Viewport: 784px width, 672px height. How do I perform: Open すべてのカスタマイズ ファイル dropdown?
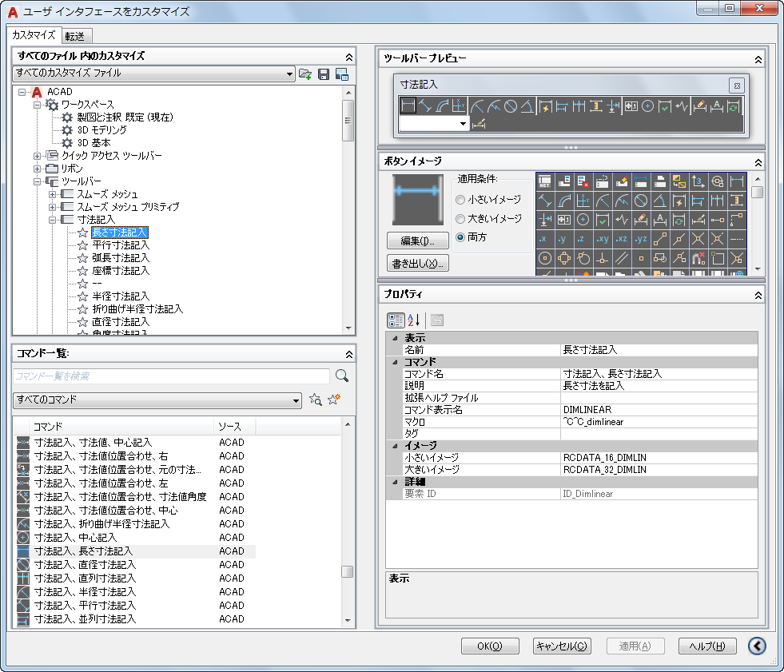[153, 73]
